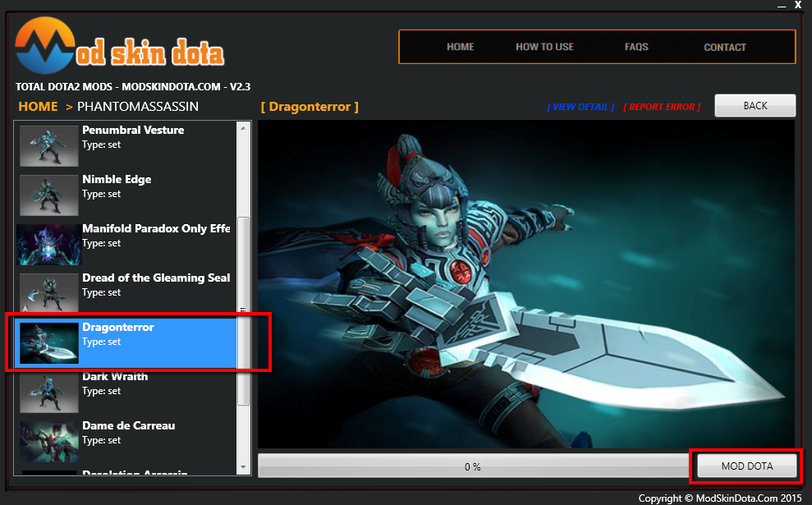Screen dimensions: 812x505
Task: Click the skin list scroll up arrow
Action: tap(243, 128)
